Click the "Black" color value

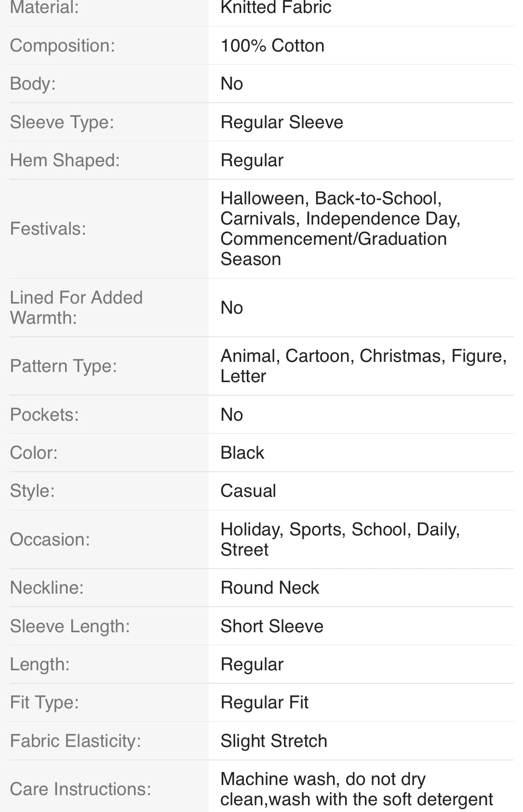point(242,453)
